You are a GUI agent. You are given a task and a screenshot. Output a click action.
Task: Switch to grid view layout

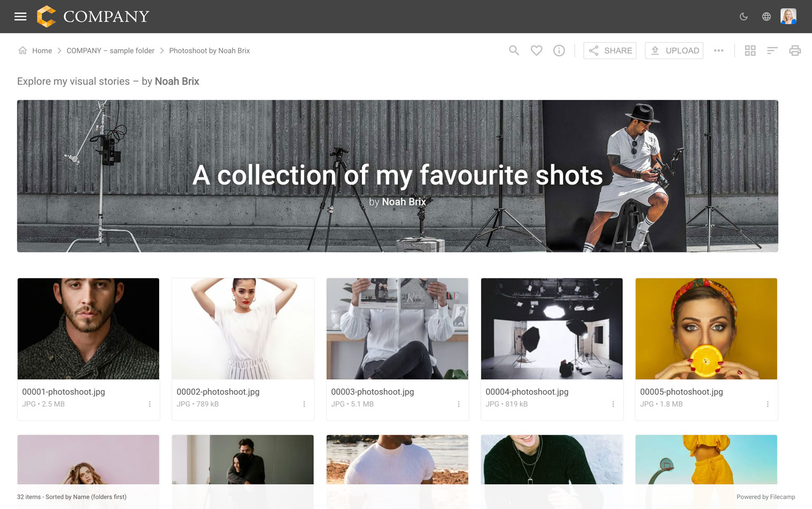pyautogui.click(x=750, y=51)
